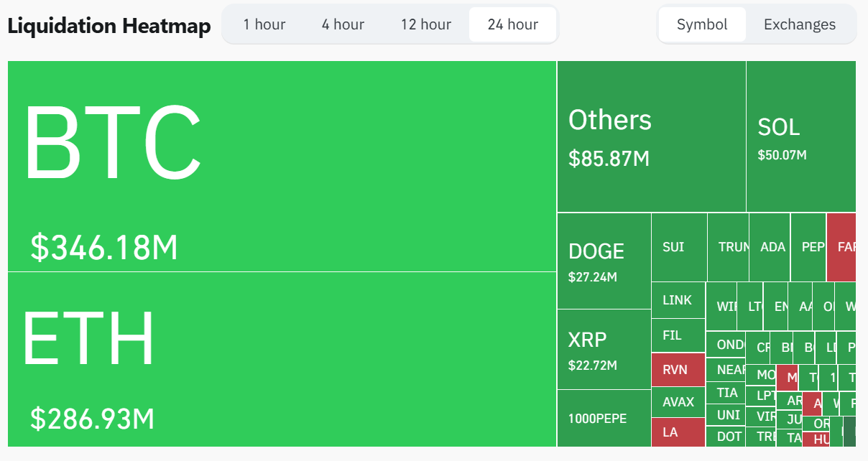Keep grouping set to Symbol
The width and height of the screenshot is (868, 461).
click(702, 24)
